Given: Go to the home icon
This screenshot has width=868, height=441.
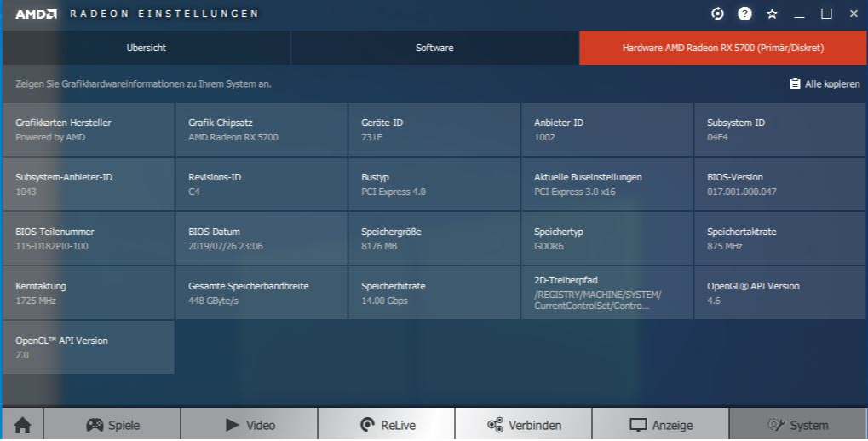Looking at the screenshot, I should [23, 425].
